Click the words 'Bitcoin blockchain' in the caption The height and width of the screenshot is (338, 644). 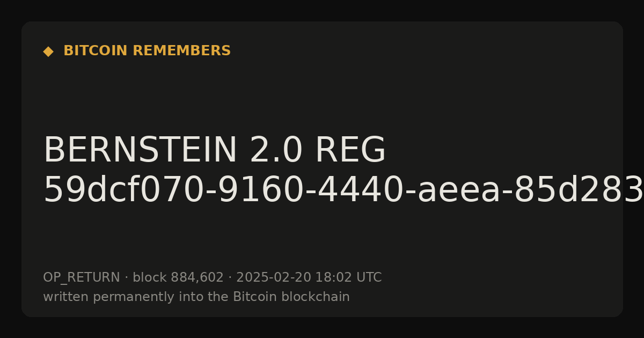tap(291, 297)
